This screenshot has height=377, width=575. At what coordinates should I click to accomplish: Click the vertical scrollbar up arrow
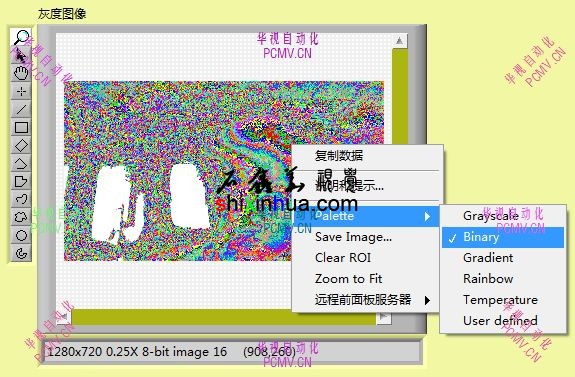[x=400, y=41]
